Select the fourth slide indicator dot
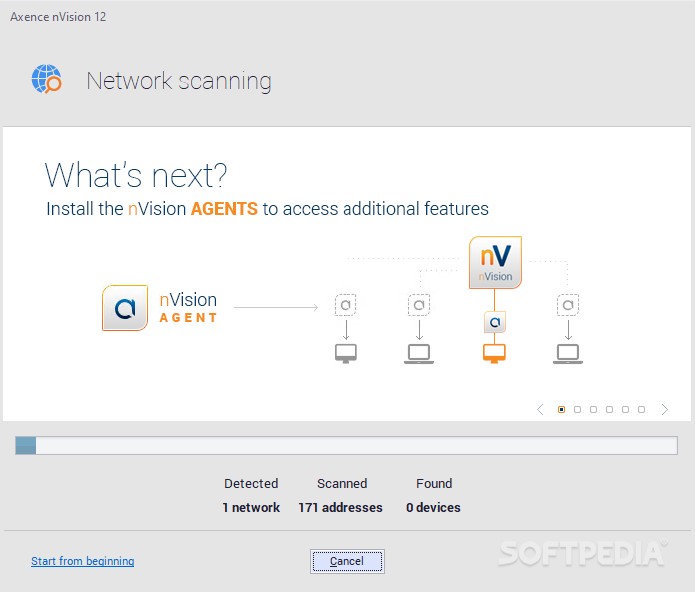Screen dimensions: 695x592 (x=609, y=409)
